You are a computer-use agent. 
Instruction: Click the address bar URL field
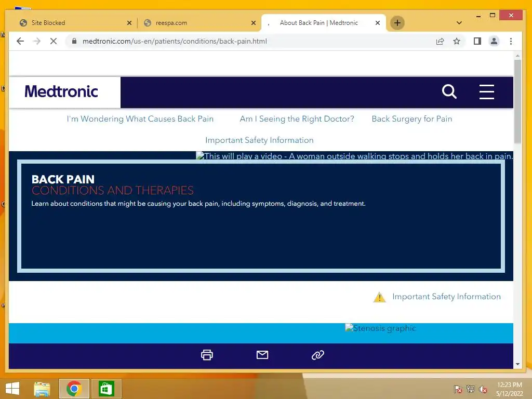point(251,42)
